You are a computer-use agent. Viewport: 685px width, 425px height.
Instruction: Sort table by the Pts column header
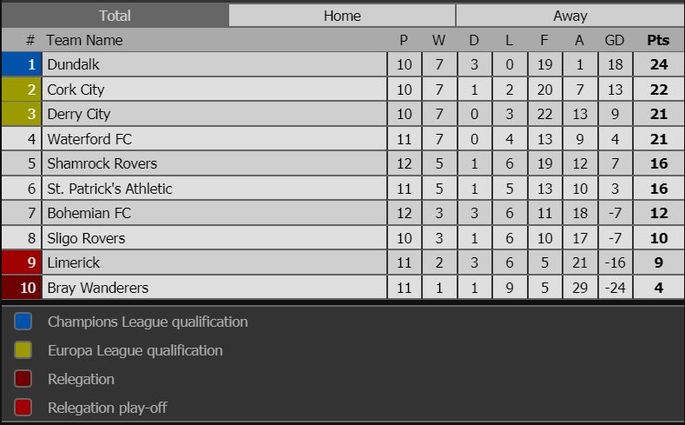click(658, 40)
